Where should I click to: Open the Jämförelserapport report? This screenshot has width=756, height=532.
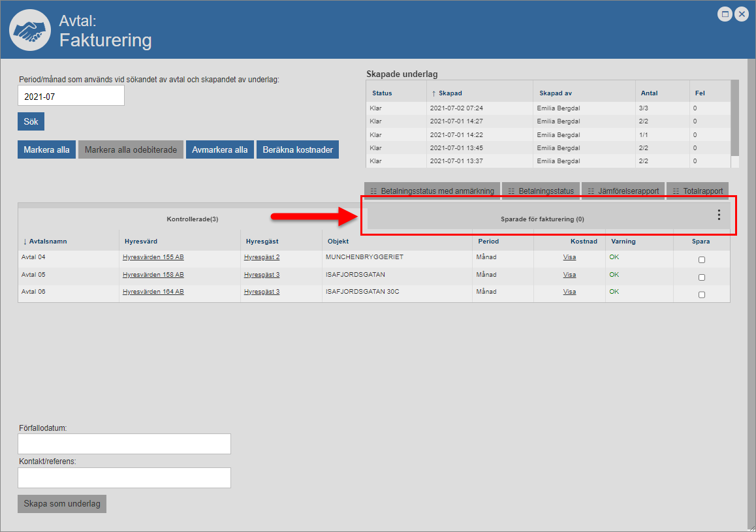(623, 191)
